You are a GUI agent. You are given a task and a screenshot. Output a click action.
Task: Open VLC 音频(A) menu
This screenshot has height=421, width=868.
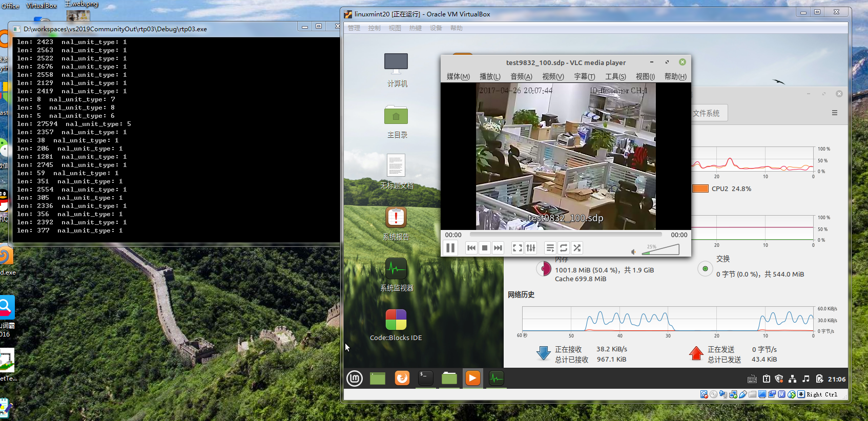521,77
